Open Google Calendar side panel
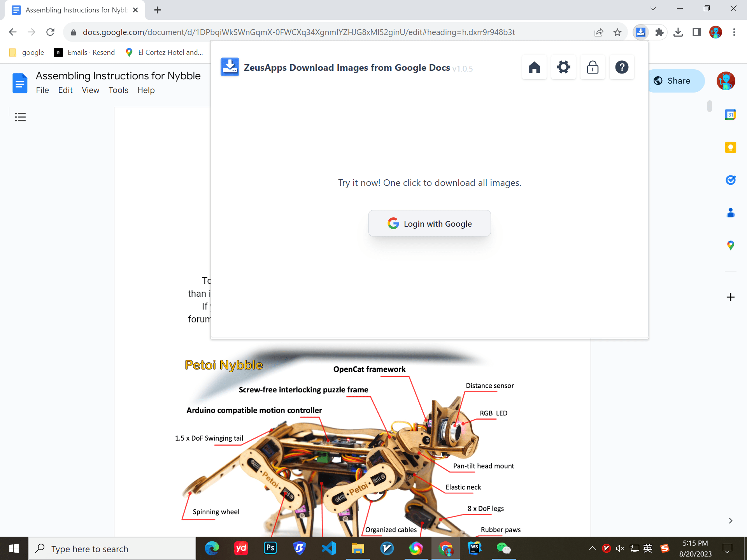 (x=730, y=115)
